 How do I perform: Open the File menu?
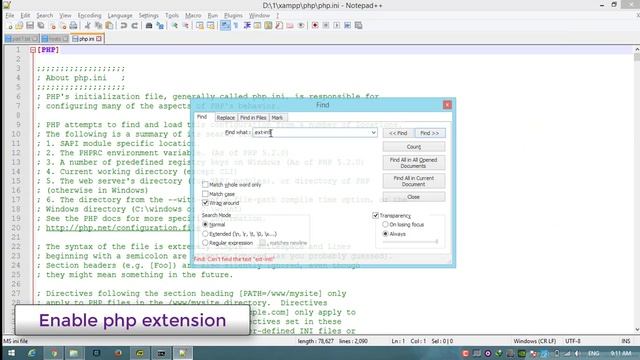10,16
